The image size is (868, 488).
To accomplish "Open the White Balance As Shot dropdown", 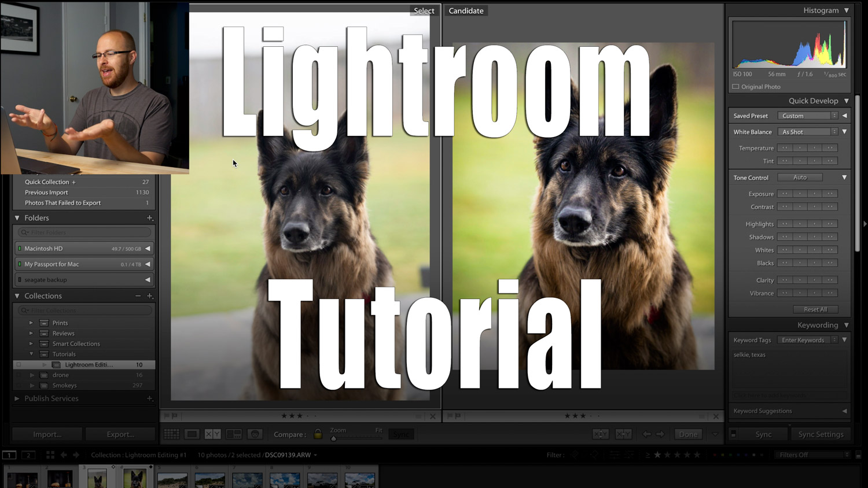I will coord(807,131).
